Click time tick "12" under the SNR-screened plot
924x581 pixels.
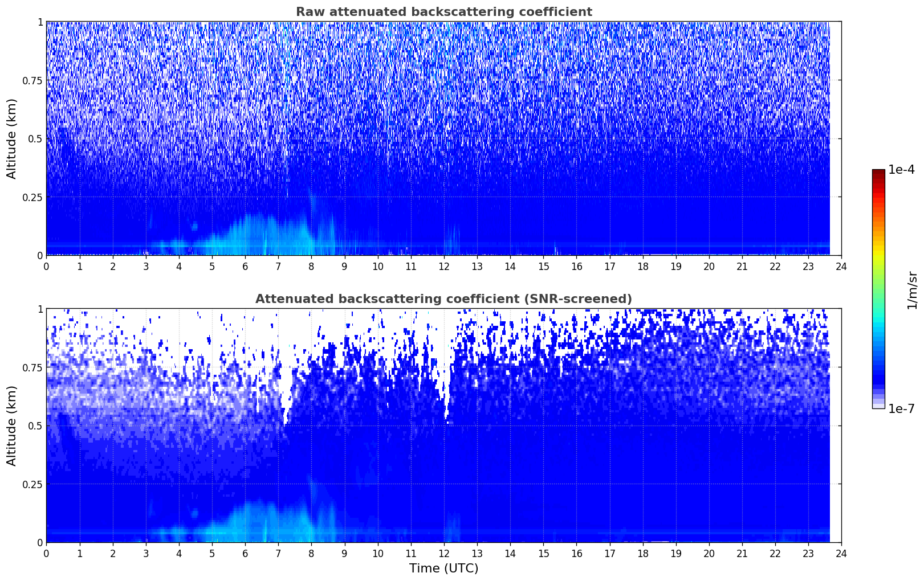click(443, 553)
